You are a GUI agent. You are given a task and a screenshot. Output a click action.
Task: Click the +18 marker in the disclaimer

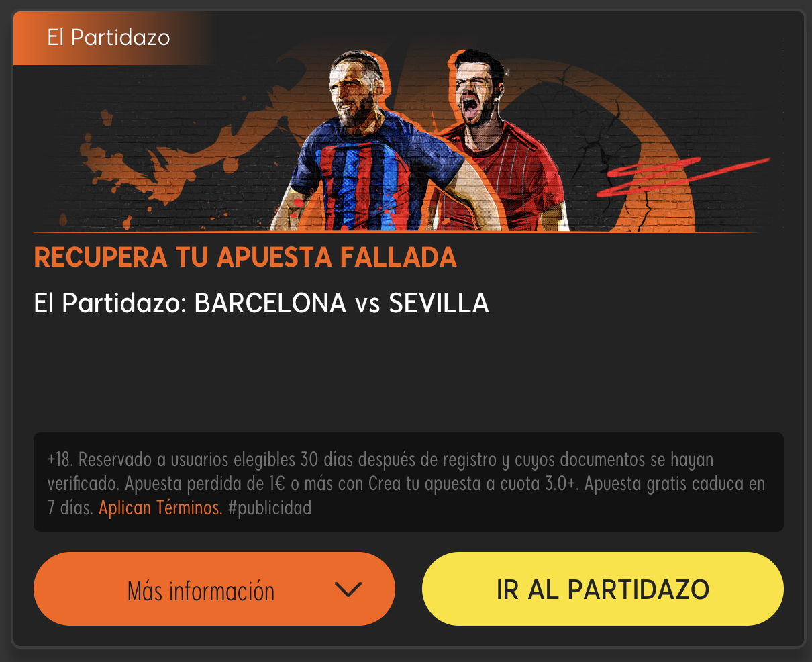pos(60,461)
